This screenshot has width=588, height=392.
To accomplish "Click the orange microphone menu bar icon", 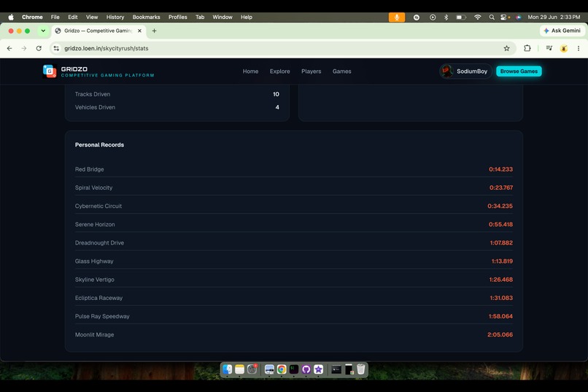I will 396,17.
